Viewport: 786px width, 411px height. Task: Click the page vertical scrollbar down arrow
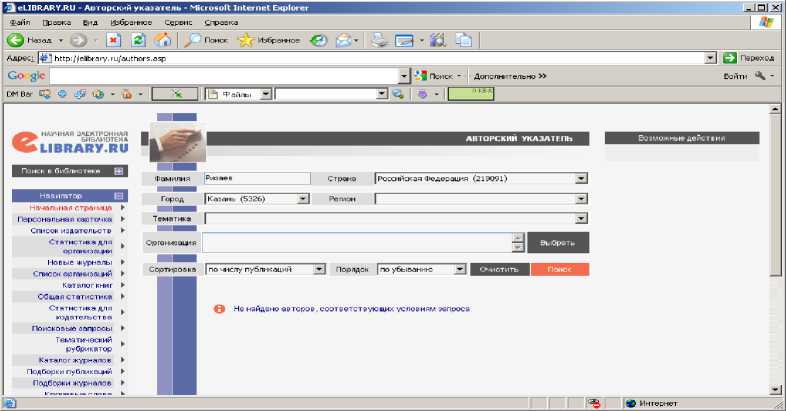point(775,389)
